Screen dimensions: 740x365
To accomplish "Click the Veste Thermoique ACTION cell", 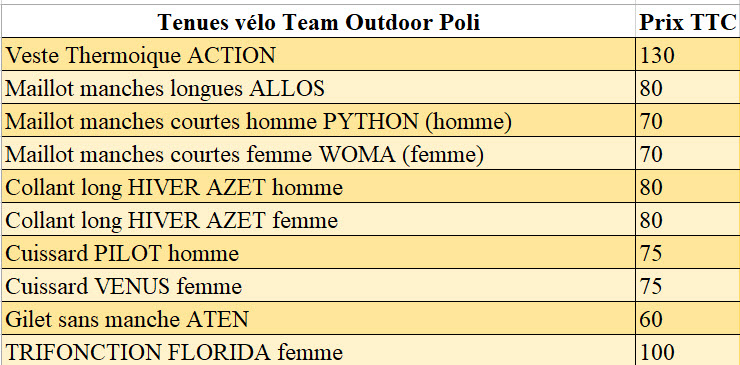I will click(319, 54).
